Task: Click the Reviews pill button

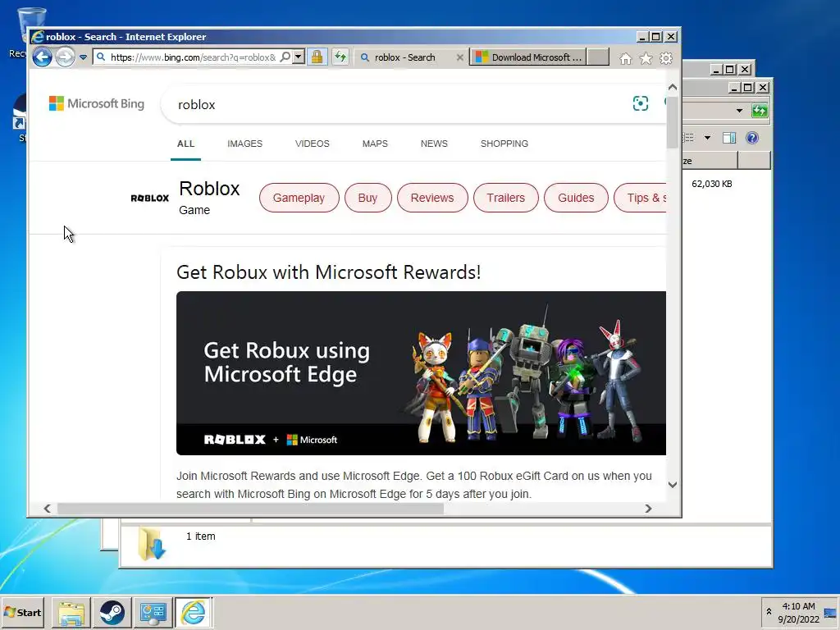Action: tap(432, 198)
